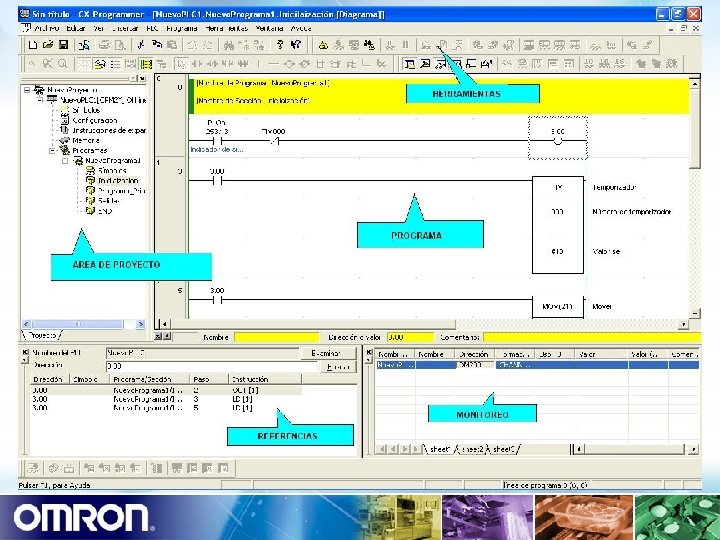The height and width of the screenshot is (540, 720).
Task: Click the ladder horizontal scrollbar right arrow
Action: point(684,324)
